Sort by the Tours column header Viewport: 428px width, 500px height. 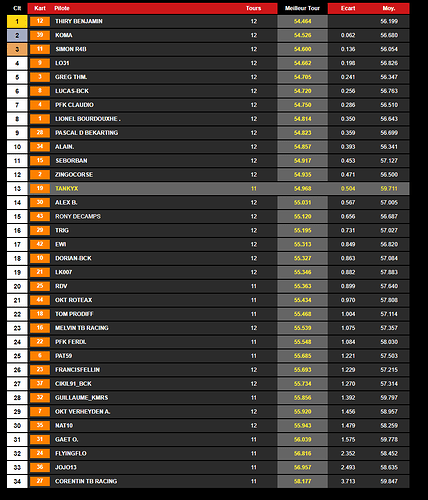click(x=253, y=8)
